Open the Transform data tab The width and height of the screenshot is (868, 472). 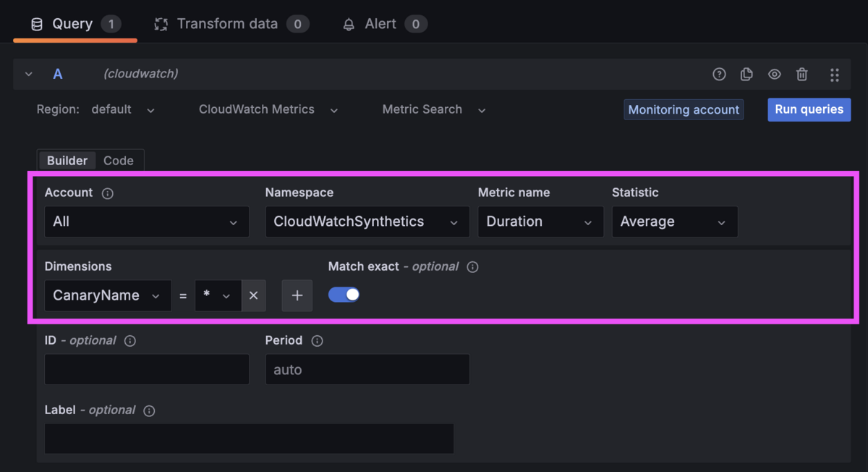coord(231,24)
